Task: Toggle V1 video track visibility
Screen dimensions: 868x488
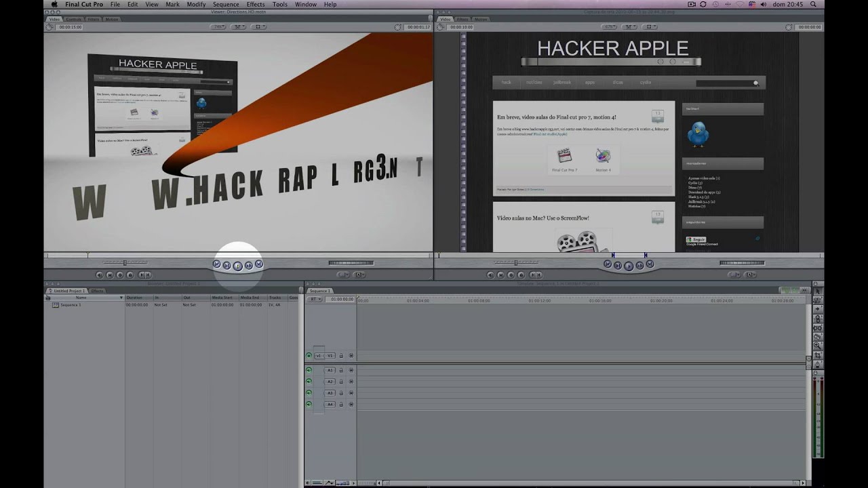Action: click(309, 356)
